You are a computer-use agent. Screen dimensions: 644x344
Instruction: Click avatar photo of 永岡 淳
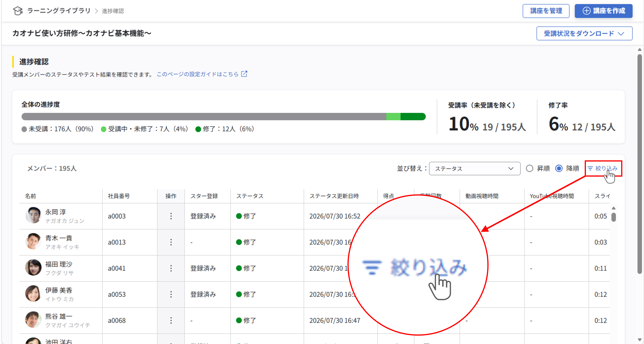pyautogui.click(x=33, y=215)
